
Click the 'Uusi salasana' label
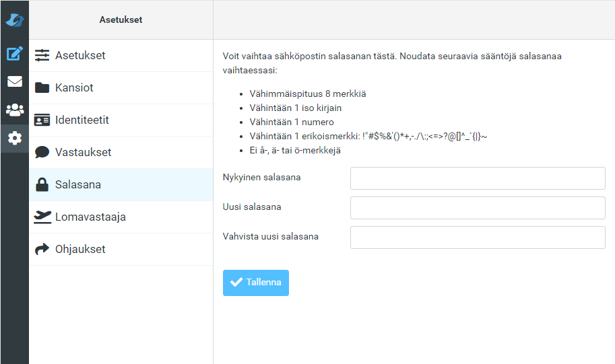click(x=252, y=207)
